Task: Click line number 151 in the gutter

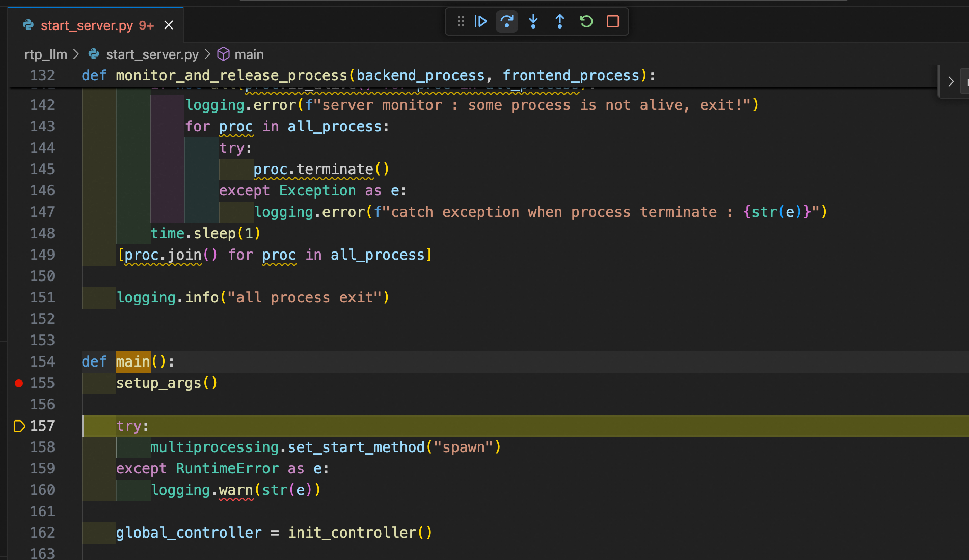Action: click(42, 298)
